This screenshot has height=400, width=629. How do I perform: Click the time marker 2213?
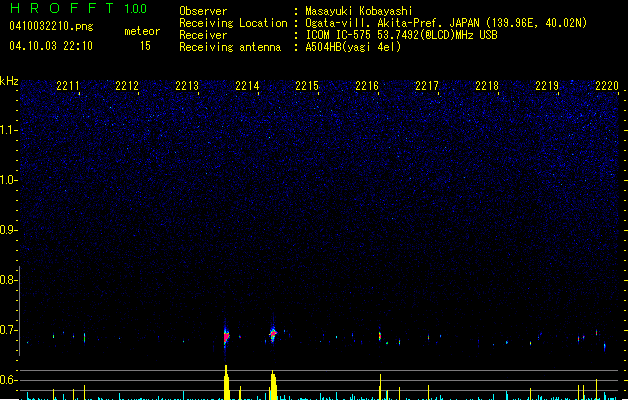(x=187, y=86)
